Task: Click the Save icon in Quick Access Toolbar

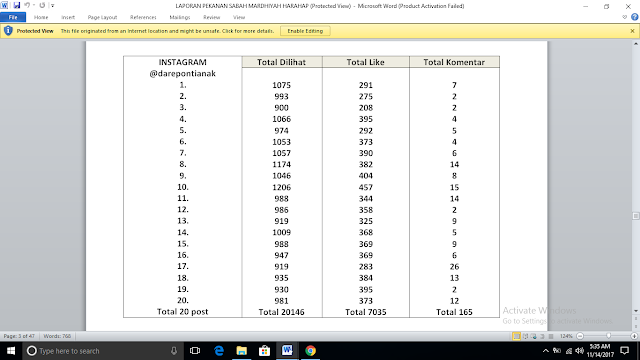Action: click(17, 5)
